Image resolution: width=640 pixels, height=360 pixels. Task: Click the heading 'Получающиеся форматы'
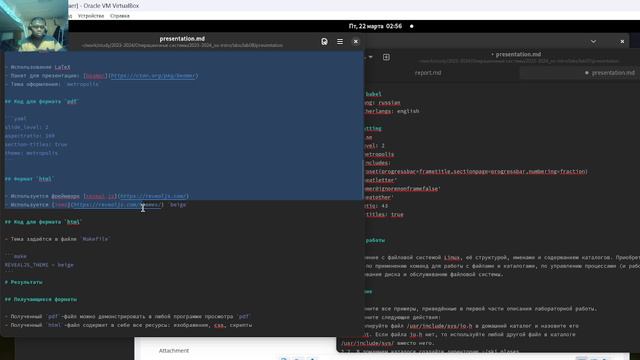(41, 300)
